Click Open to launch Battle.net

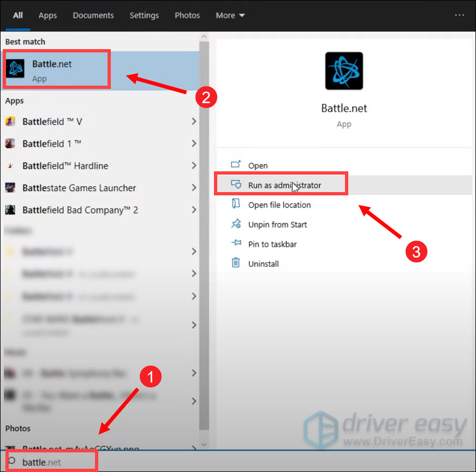coord(258,165)
